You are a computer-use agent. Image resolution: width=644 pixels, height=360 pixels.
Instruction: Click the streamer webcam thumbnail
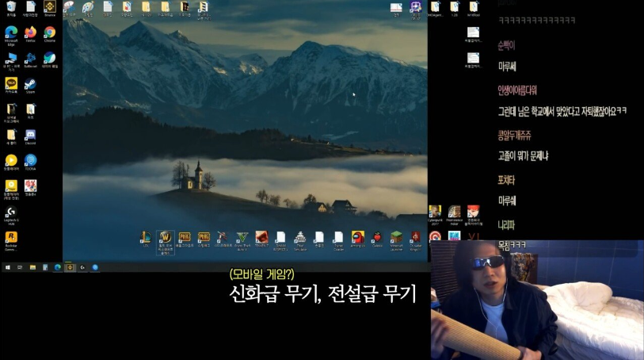537,300
